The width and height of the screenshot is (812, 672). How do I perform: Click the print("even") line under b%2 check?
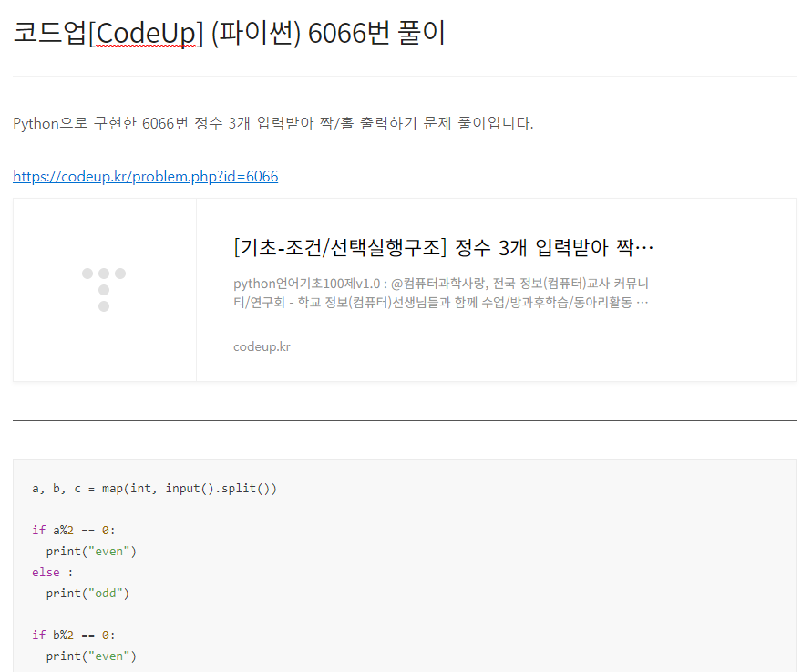click(91, 656)
